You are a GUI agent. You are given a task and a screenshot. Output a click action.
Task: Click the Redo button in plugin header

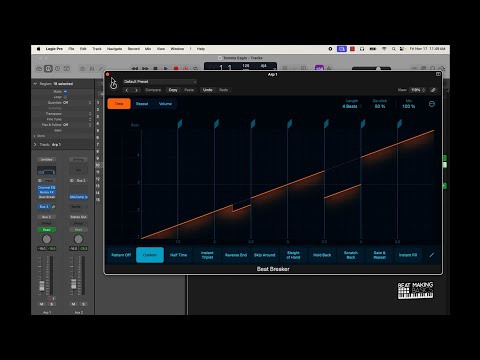224,90
